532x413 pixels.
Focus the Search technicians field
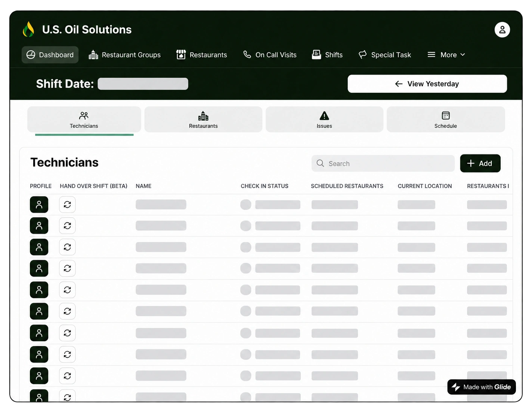click(x=383, y=163)
